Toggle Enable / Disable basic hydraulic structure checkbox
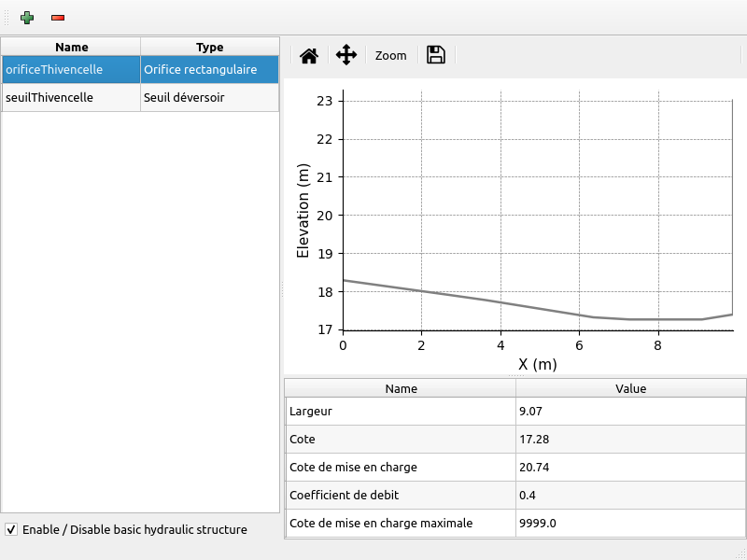The width and height of the screenshot is (747, 560). [11, 529]
